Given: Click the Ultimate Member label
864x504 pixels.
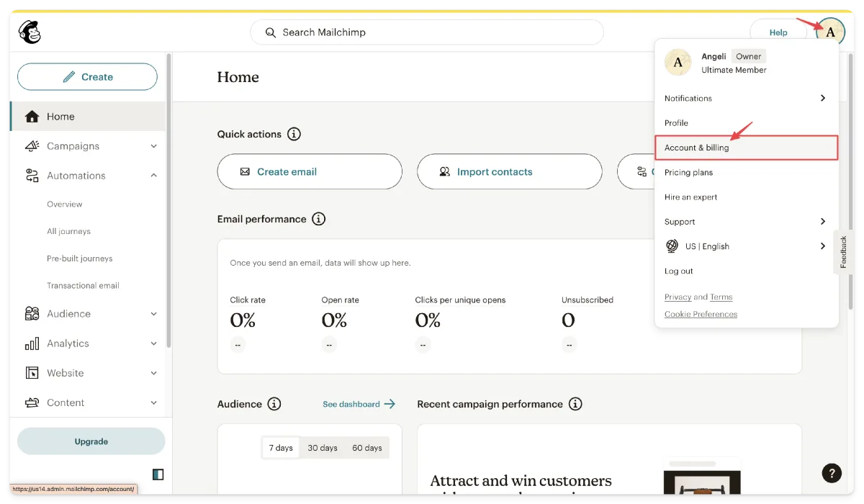Looking at the screenshot, I should coord(734,71).
